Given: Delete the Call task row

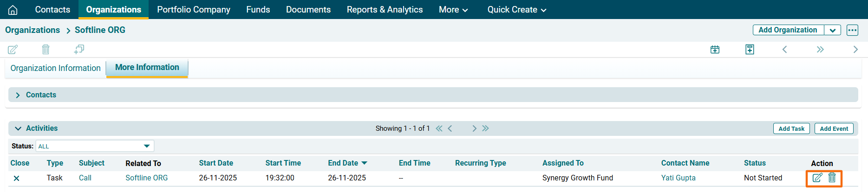Looking at the screenshot, I should click(x=832, y=178).
